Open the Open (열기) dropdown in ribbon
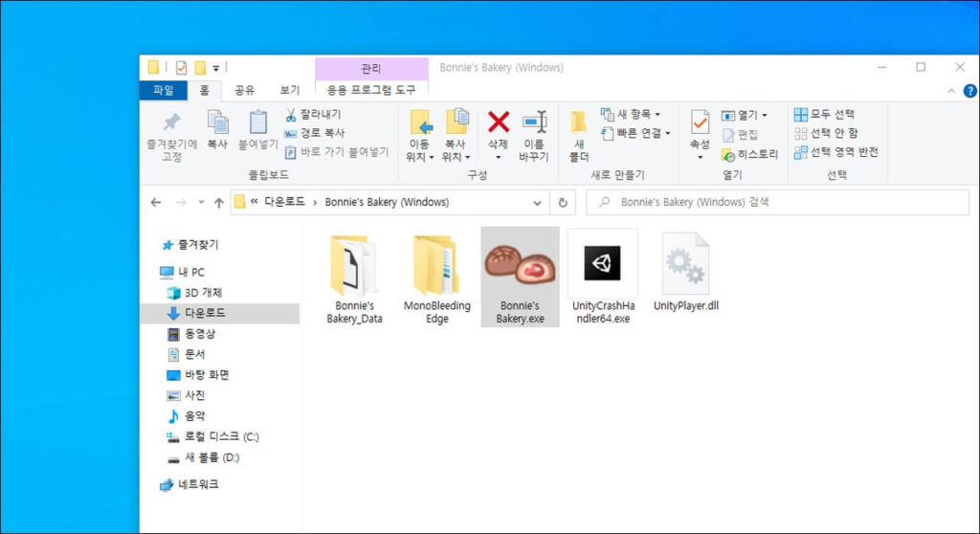Image resolution: width=980 pixels, height=534 pixels. point(744,115)
